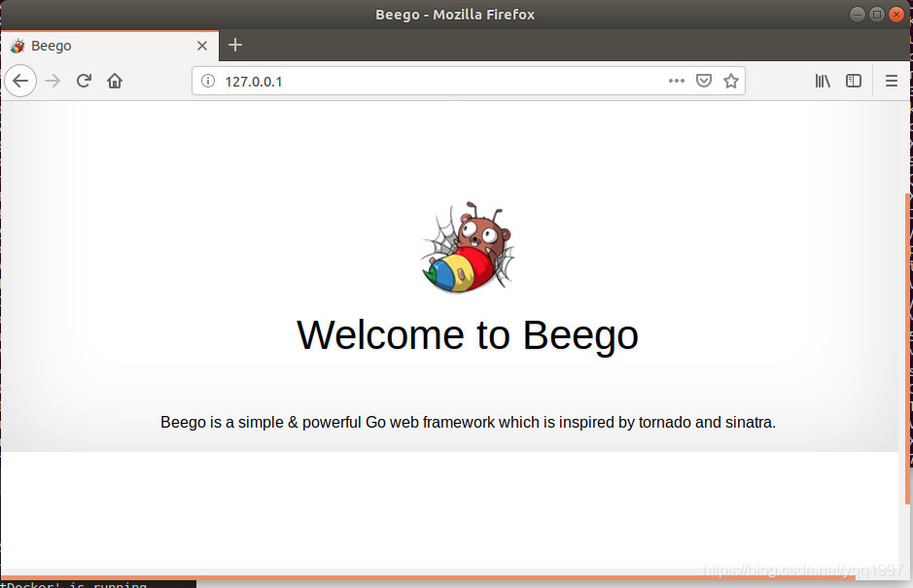Select the Beego tab
Screen dimensions: 913x588
(x=110, y=46)
